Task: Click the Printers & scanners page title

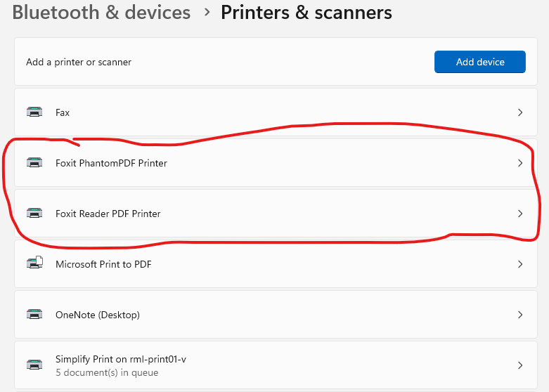Action: pyautogui.click(x=306, y=13)
